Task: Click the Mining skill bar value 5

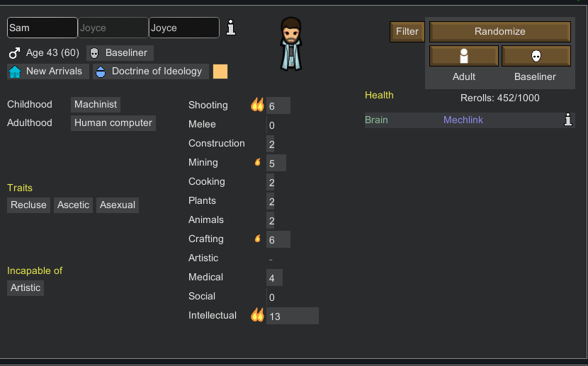Action: click(276, 164)
